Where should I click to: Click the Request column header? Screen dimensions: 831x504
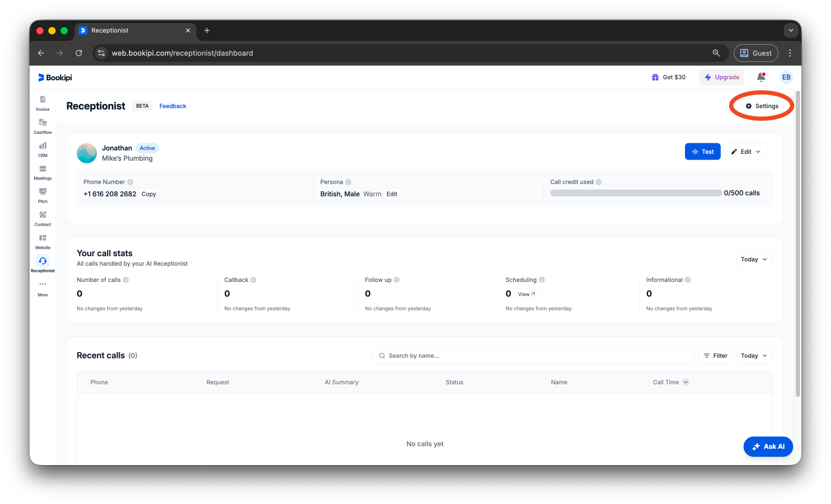(x=218, y=382)
